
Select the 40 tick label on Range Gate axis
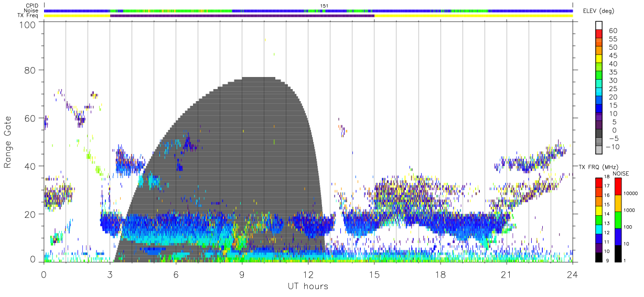29,166
